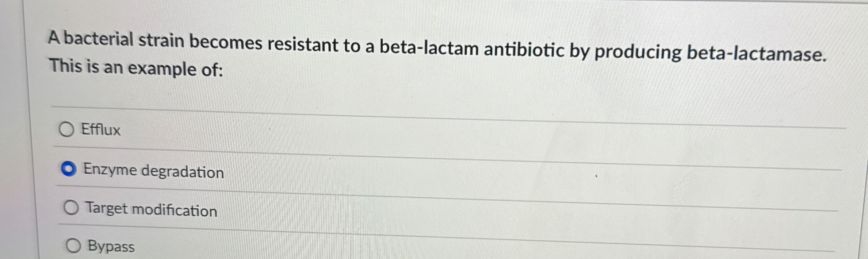The image size is (868, 259).
Task: Deselect the currently selected Enzyme degradation option
Action: [x=69, y=168]
